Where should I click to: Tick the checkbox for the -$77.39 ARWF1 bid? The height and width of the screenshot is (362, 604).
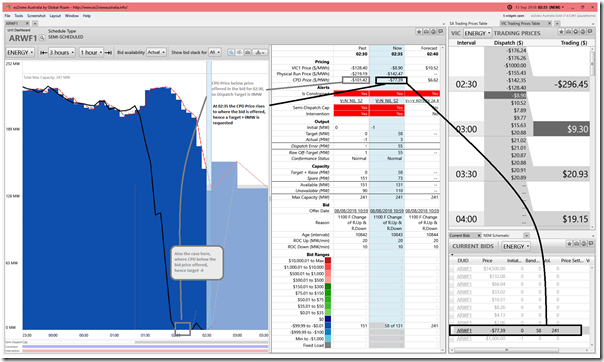pos(453,330)
